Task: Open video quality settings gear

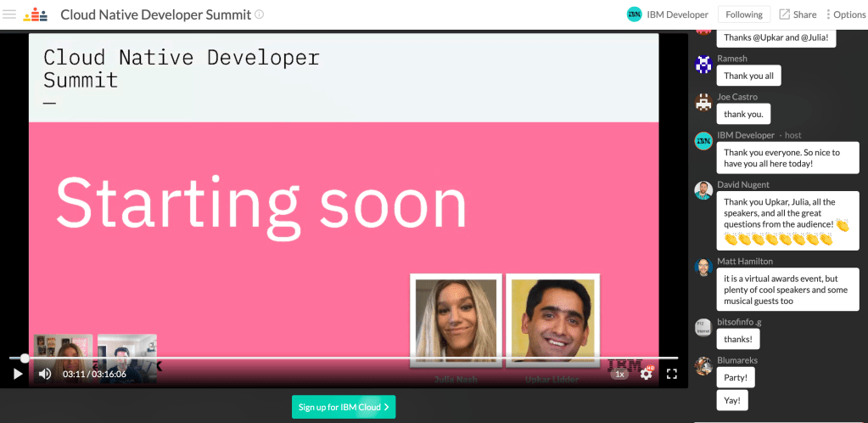Action: [647, 374]
